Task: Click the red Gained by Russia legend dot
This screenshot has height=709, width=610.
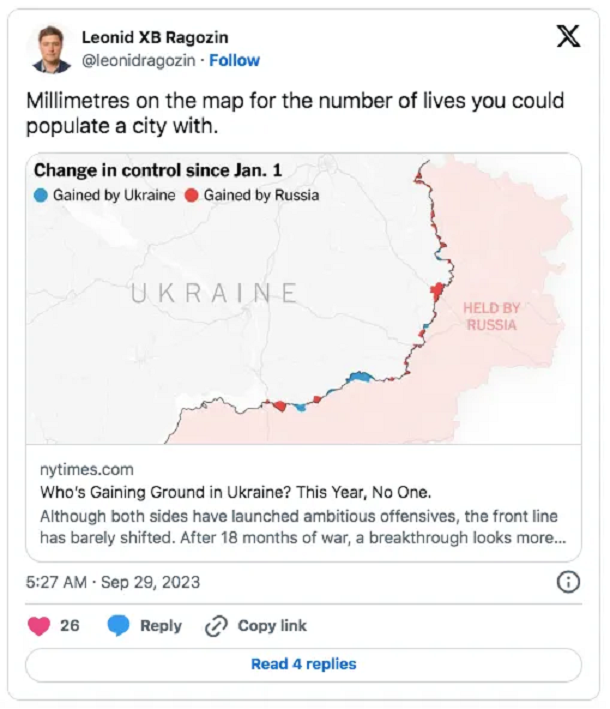Action: coord(192,196)
